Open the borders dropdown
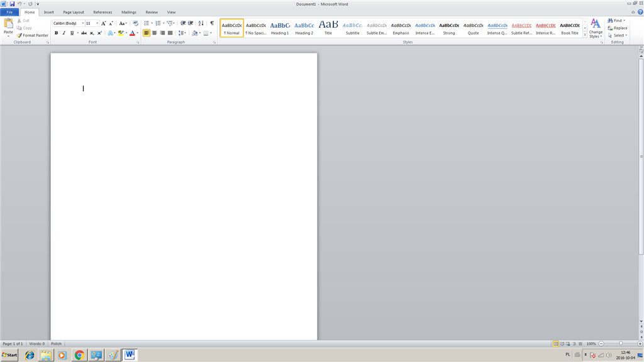The height and width of the screenshot is (362, 644). point(211,33)
